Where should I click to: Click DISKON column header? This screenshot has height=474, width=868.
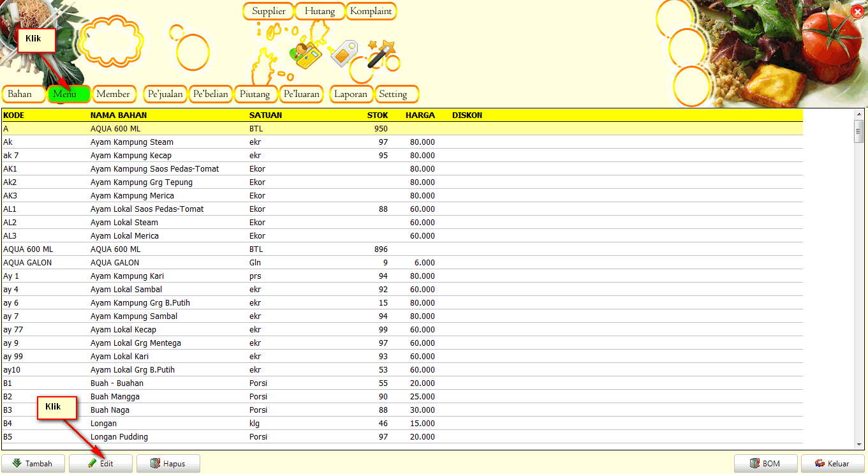467,115
